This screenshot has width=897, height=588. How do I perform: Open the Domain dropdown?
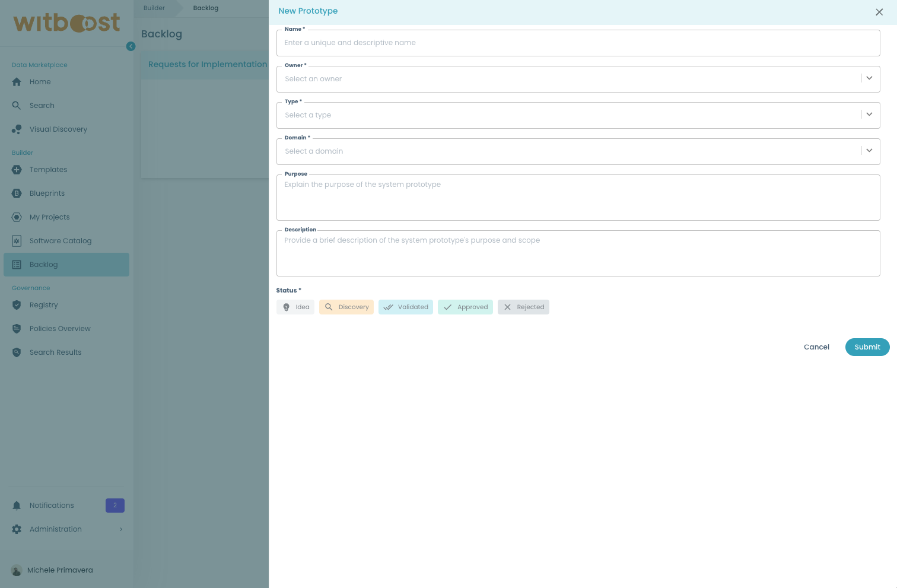click(x=869, y=150)
